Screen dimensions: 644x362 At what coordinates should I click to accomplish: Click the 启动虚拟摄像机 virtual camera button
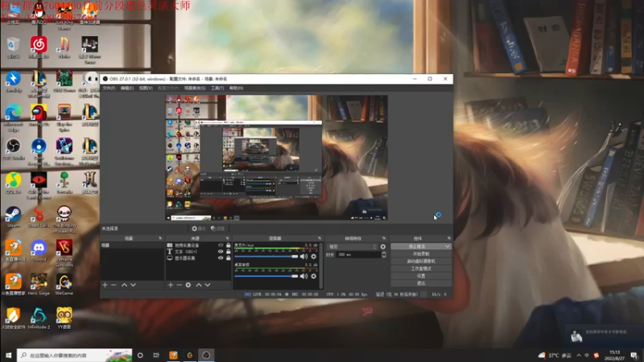pyautogui.click(x=421, y=261)
